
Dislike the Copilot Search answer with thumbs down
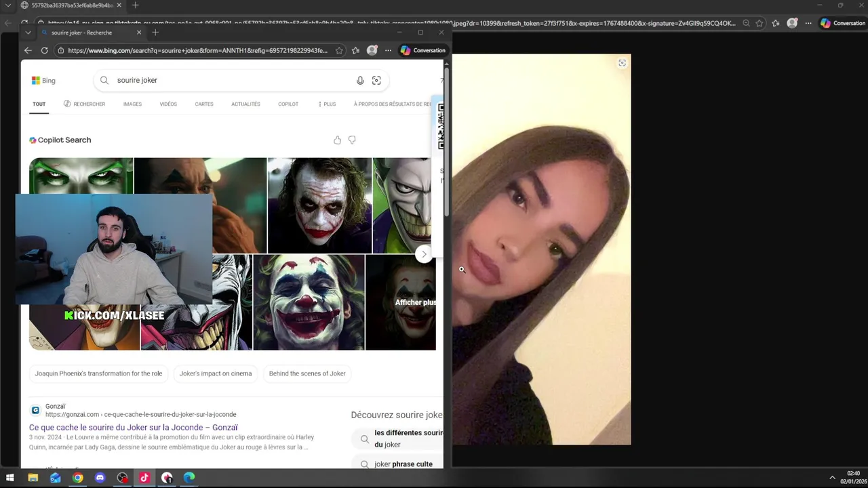pyautogui.click(x=352, y=140)
